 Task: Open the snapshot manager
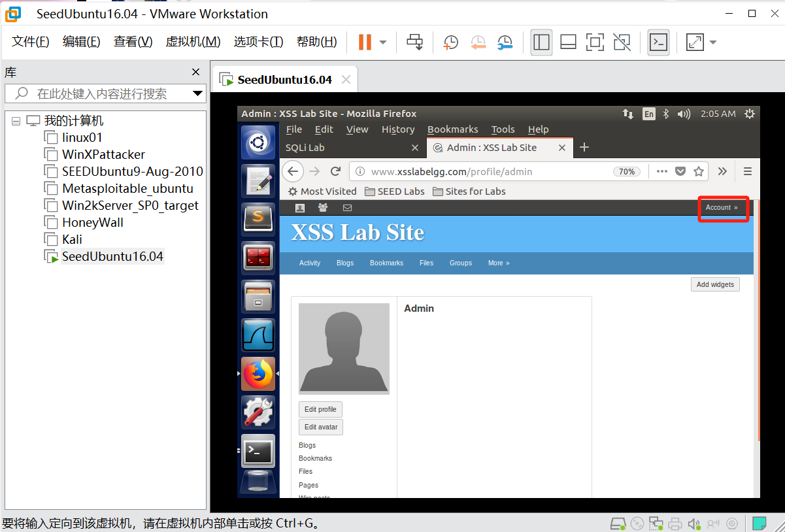click(x=505, y=42)
